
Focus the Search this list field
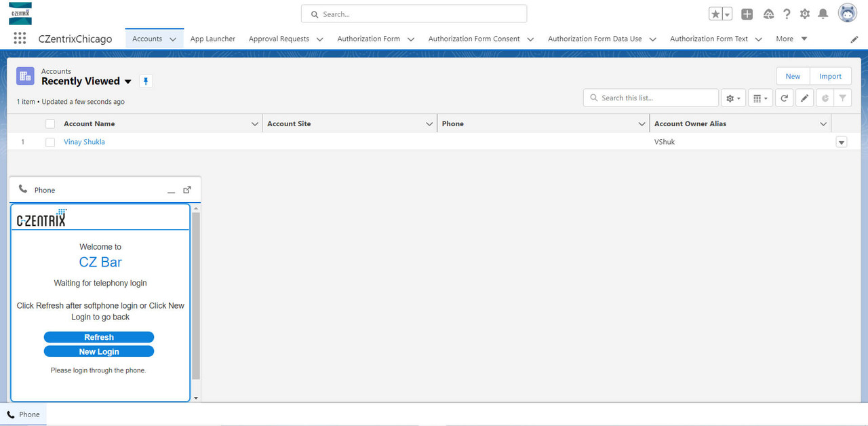[x=650, y=98]
